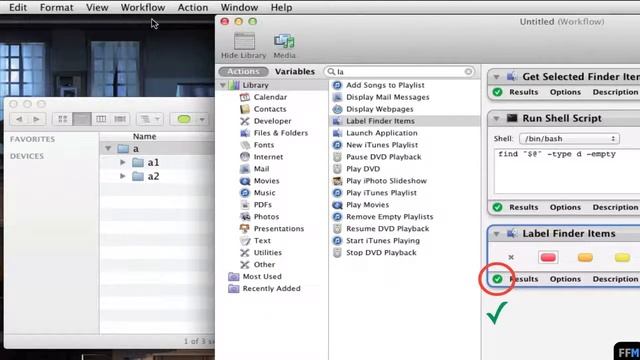
Task: Show Results of Get Selected Finder Items
Action: click(523, 92)
